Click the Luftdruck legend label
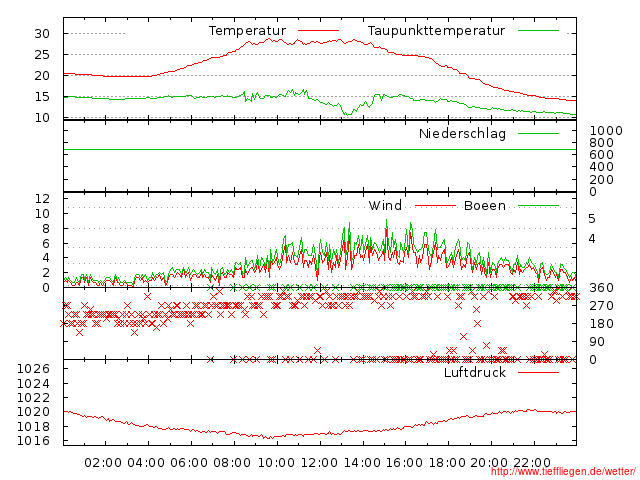Image resolution: width=640 pixels, height=480 pixels. pos(475,372)
